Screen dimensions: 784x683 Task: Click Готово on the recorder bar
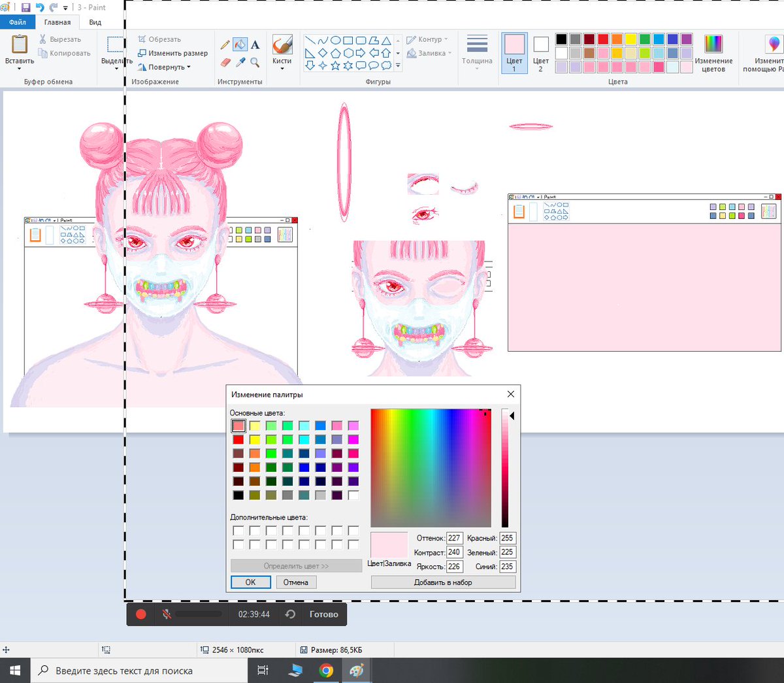pos(324,614)
